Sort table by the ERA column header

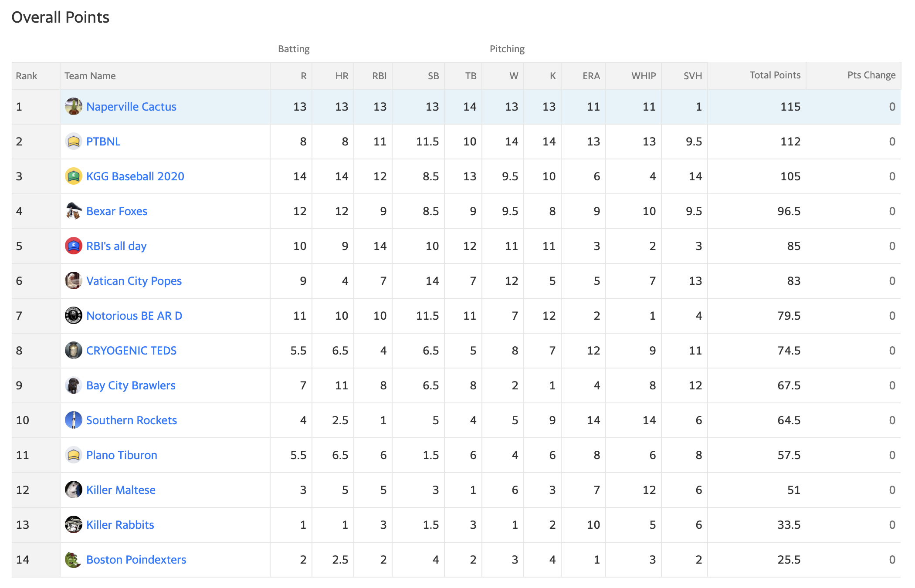pos(591,76)
